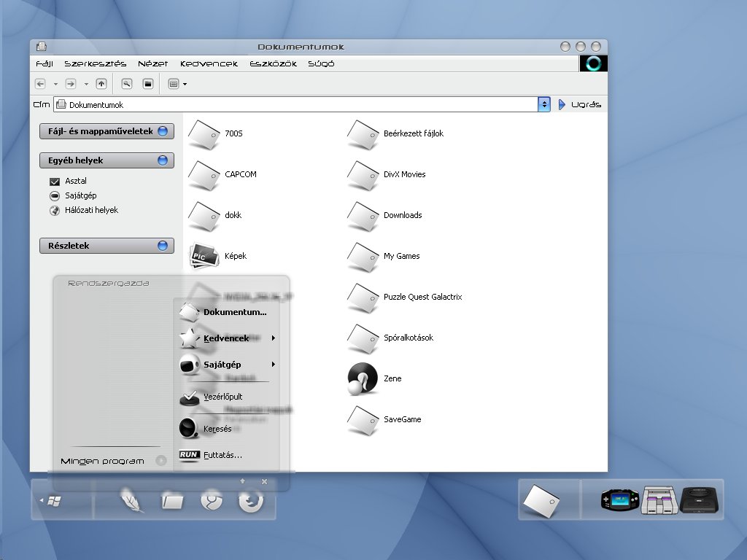The image size is (747, 560).
Task: Select the Beérkezett fájlok folder icon
Action: pyautogui.click(x=363, y=134)
